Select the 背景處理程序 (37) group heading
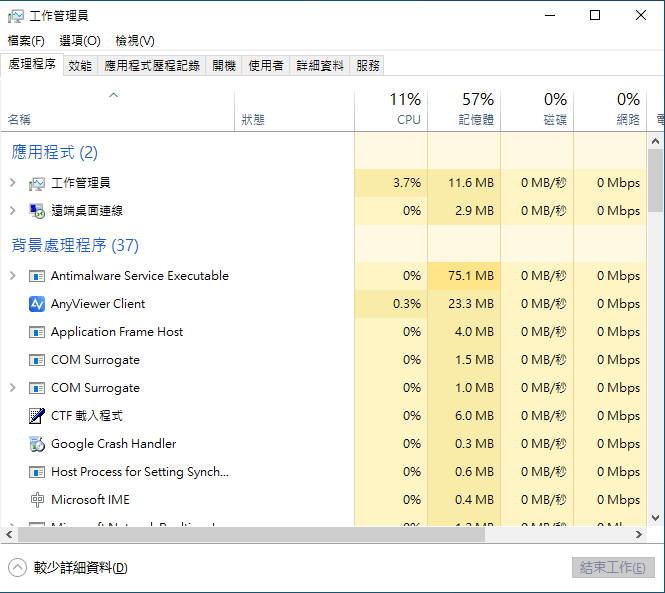This screenshot has height=593, width=665. click(x=75, y=245)
